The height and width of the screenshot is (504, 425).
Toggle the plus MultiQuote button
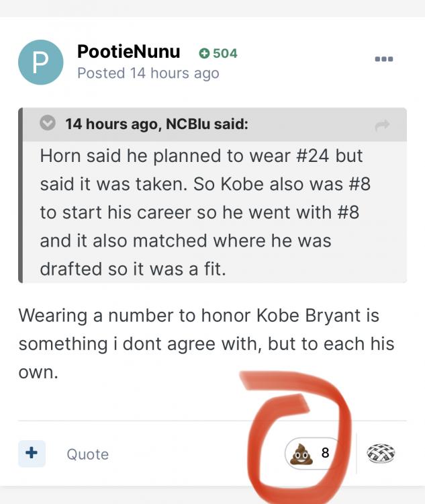[x=31, y=453]
